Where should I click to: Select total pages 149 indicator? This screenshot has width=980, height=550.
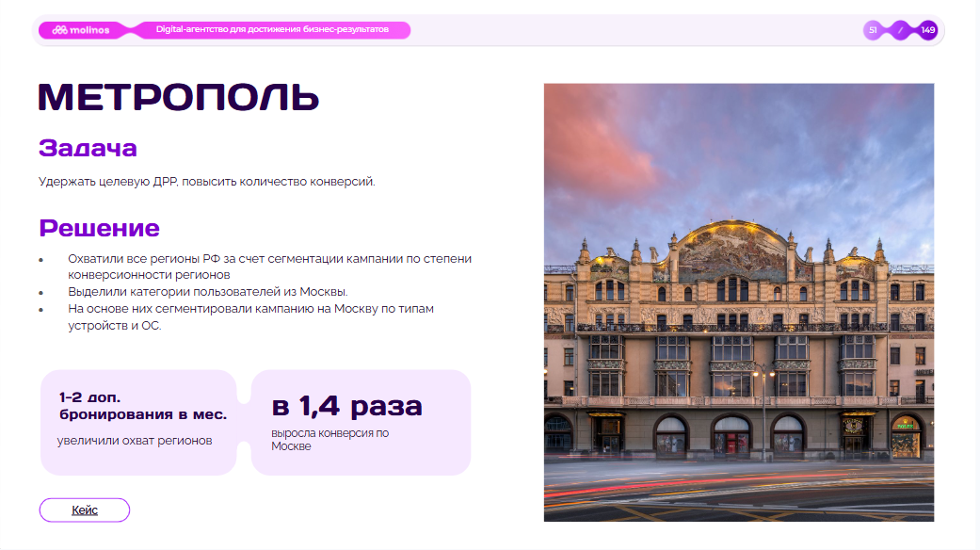coord(927,30)
